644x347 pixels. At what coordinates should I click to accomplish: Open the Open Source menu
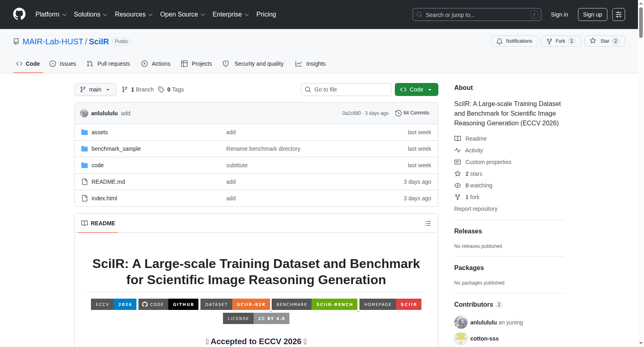183,15
